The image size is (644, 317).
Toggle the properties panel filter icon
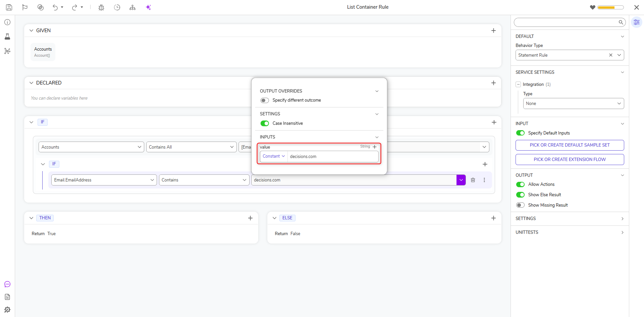(x=636, y=22)
